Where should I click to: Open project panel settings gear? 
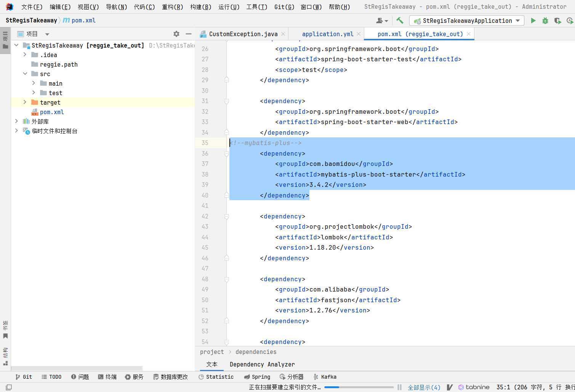click(176, 34)
